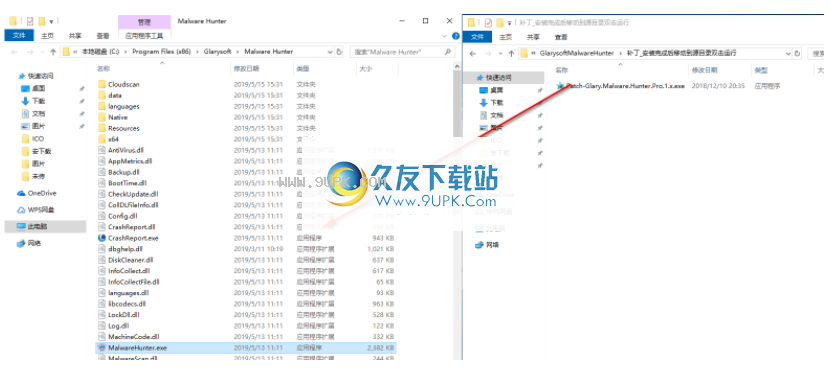The width and height of the screenshot is (830, 369).
Task: Open the quick access toolbar dropdown in the patch window
Action: [509, 23]
